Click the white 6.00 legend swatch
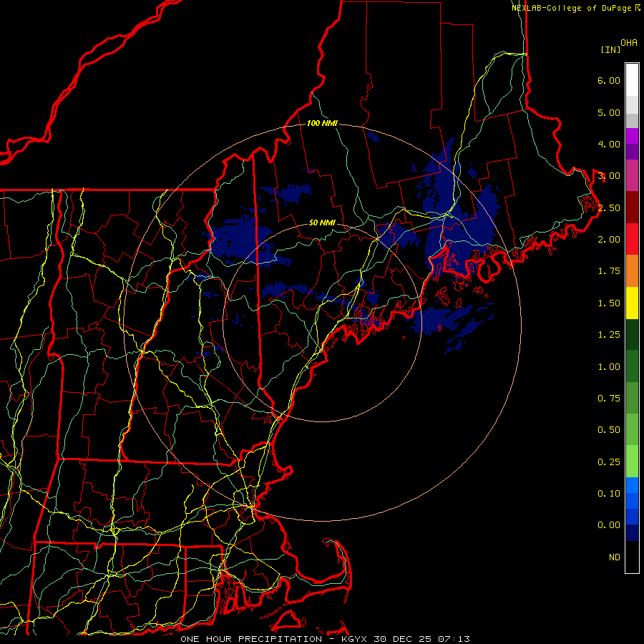The image size is (644, 644). 632,79
